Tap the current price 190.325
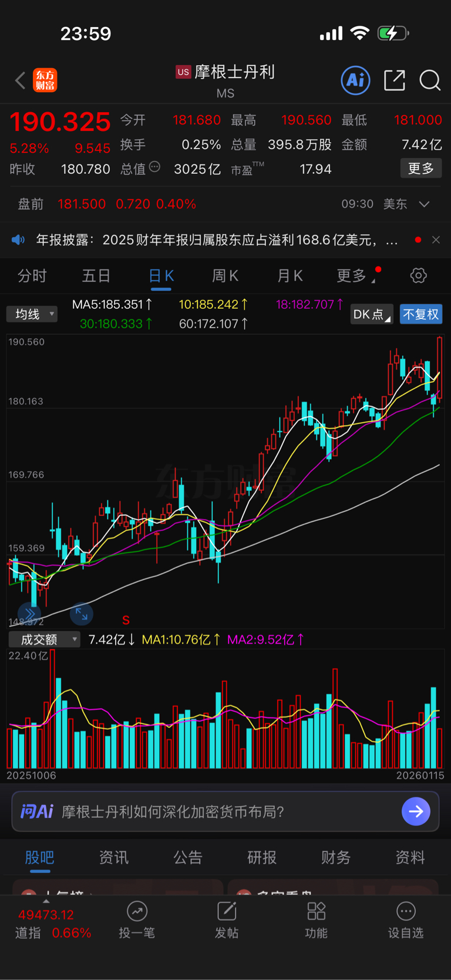Viewport: 451px width, 980px height. pos(60,122)
